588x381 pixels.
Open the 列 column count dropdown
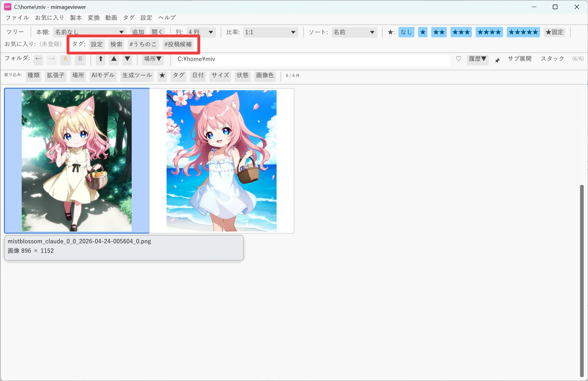pos(201,32)
